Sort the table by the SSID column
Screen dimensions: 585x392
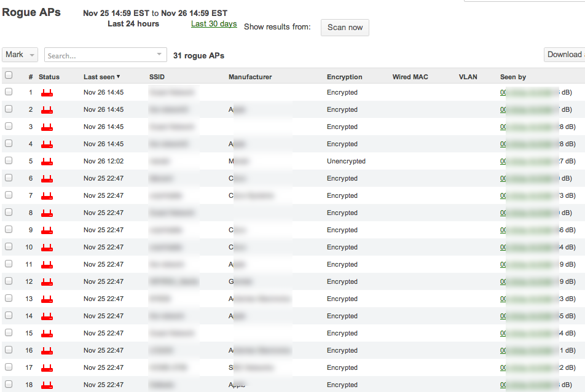(x=157, y=77)
